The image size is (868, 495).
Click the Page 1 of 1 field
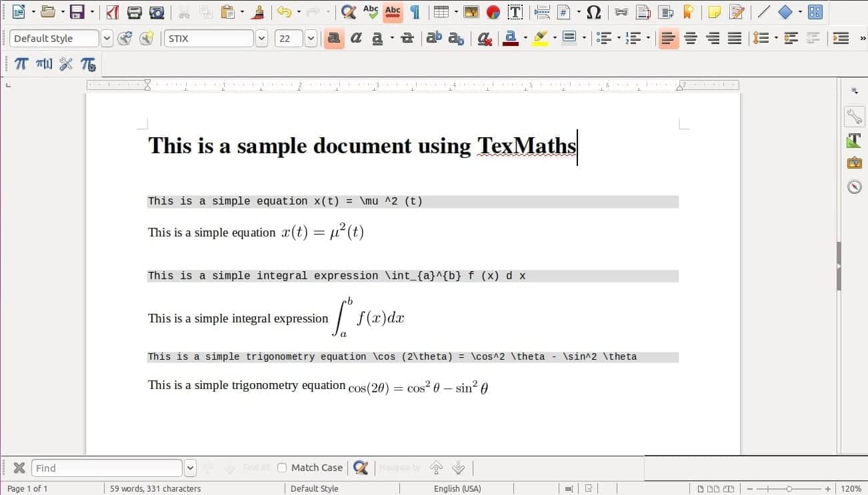[x=27, y=488]
